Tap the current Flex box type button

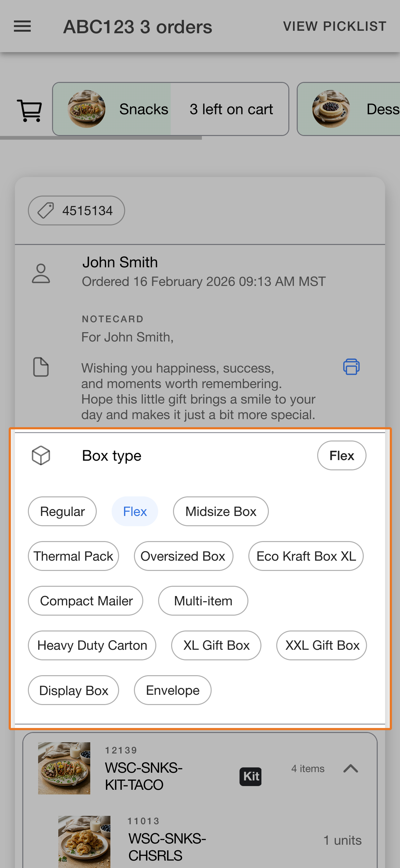(x=342, y=455)
